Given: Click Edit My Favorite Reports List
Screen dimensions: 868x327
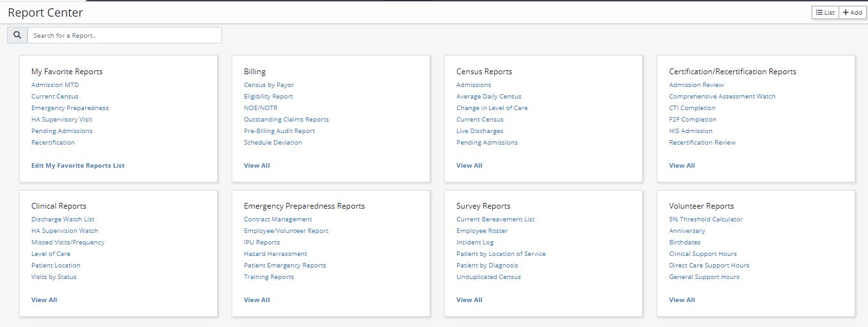Looking at the screenshot, I should [x=78, y=166].
